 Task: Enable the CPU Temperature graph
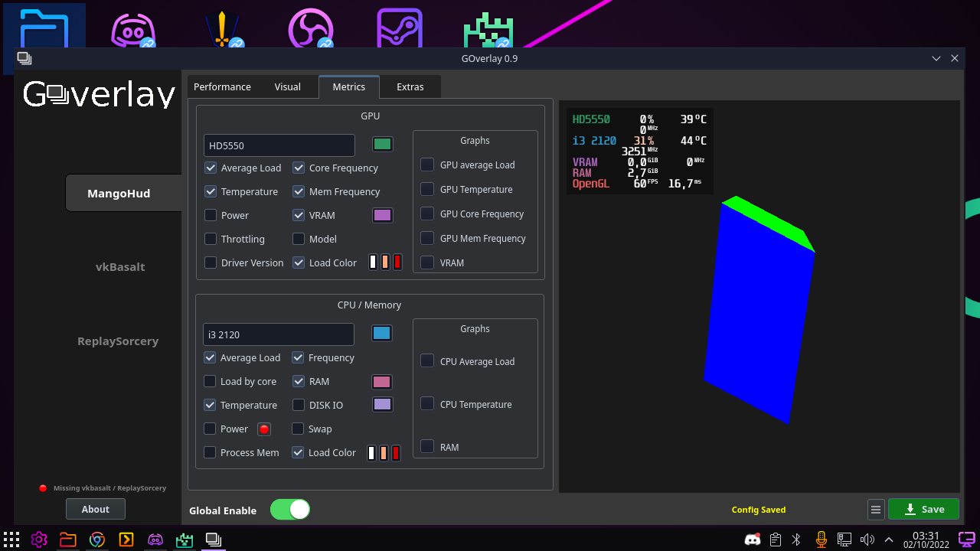pyautogui.click(x=427, y=403)
